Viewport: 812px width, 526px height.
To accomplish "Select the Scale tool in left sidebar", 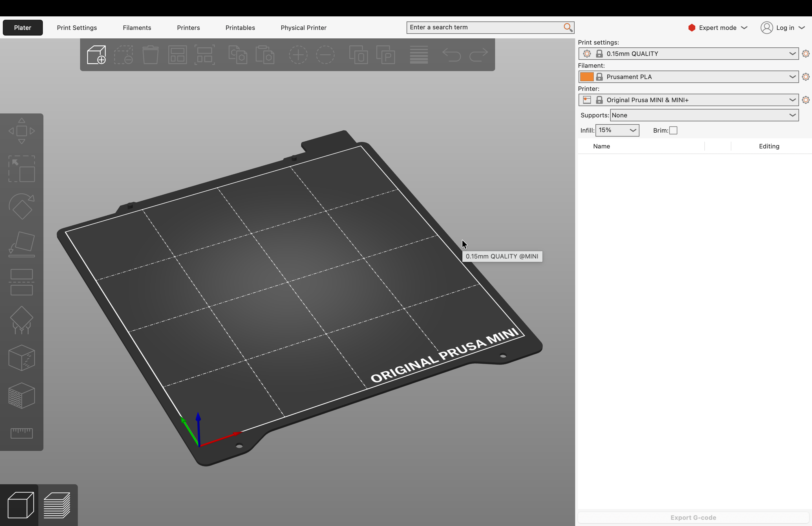I will click(x=21, y=169).
